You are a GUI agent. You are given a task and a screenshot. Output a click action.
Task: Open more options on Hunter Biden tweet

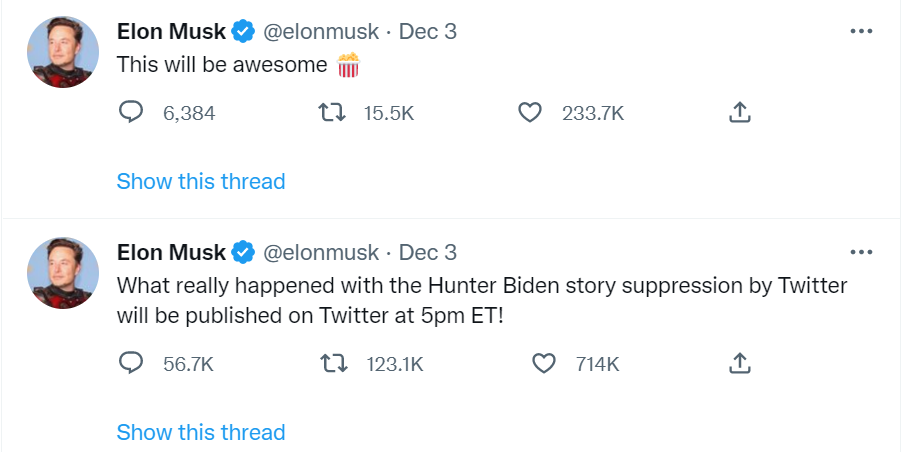click(x=861, y=252)
